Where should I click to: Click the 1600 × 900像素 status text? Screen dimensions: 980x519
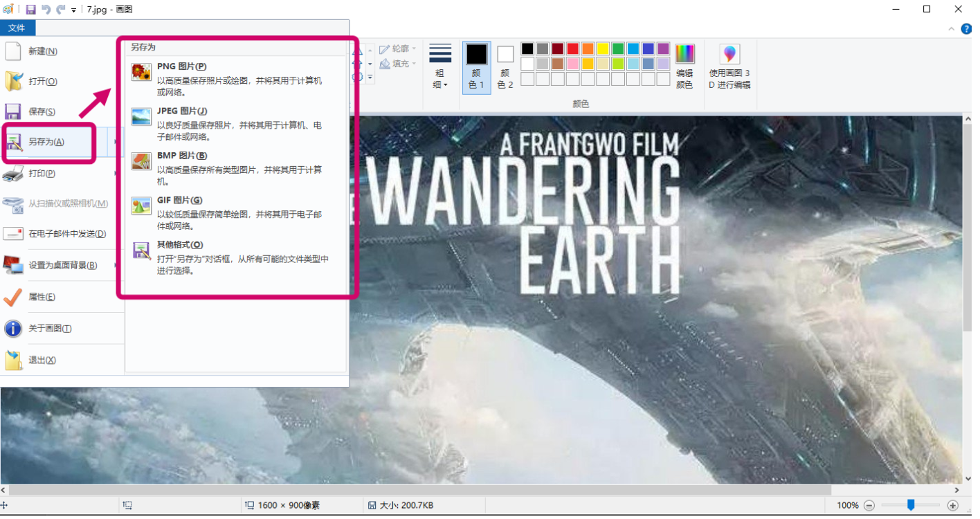pos(289,506)
